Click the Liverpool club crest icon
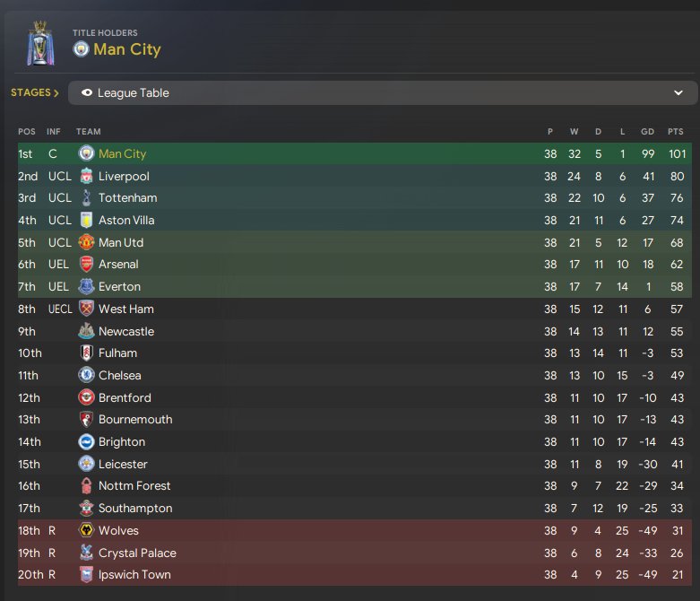 [86, 176]
